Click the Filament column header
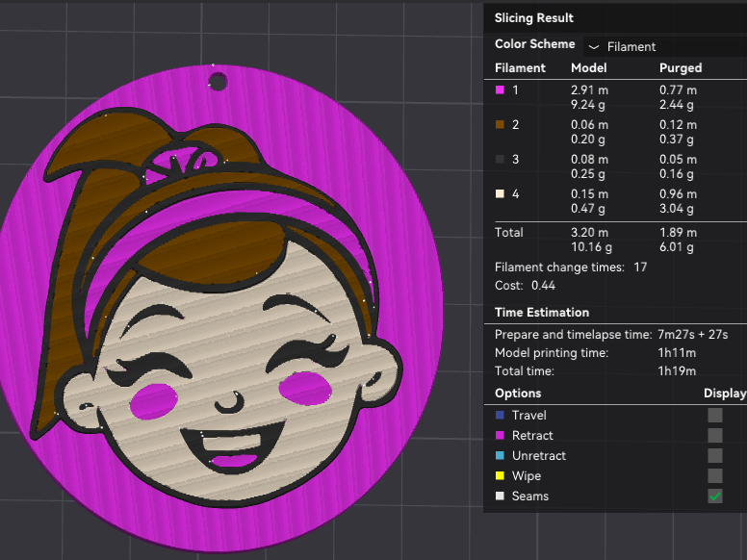This screenshot has height=560, width=747. (520, 68)
